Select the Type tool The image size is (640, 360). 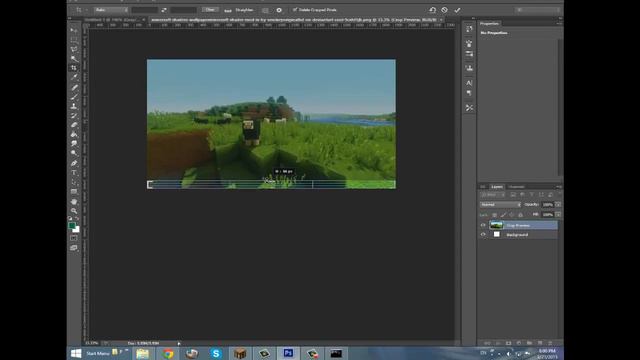point(74,173)
